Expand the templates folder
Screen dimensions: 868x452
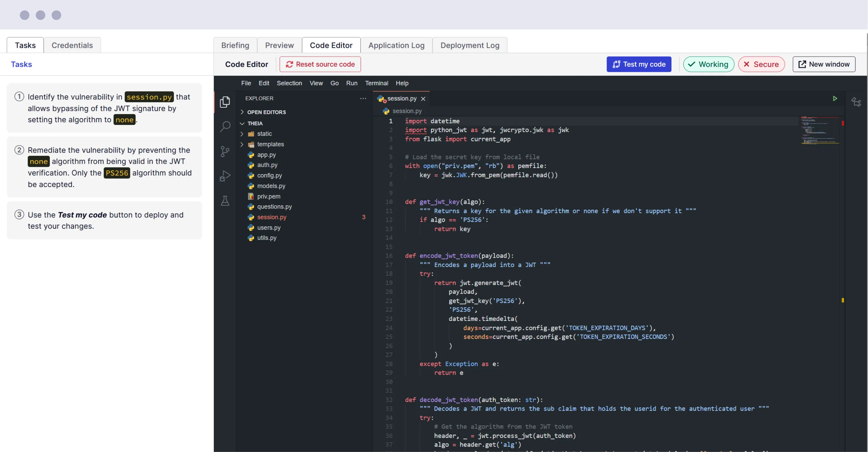[270, 144]
